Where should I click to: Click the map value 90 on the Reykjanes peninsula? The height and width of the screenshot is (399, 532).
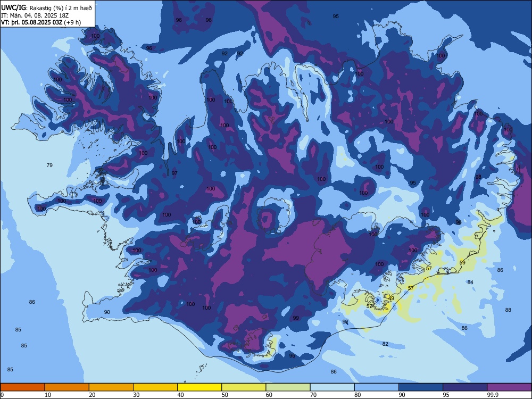click(x=107, y=312)
